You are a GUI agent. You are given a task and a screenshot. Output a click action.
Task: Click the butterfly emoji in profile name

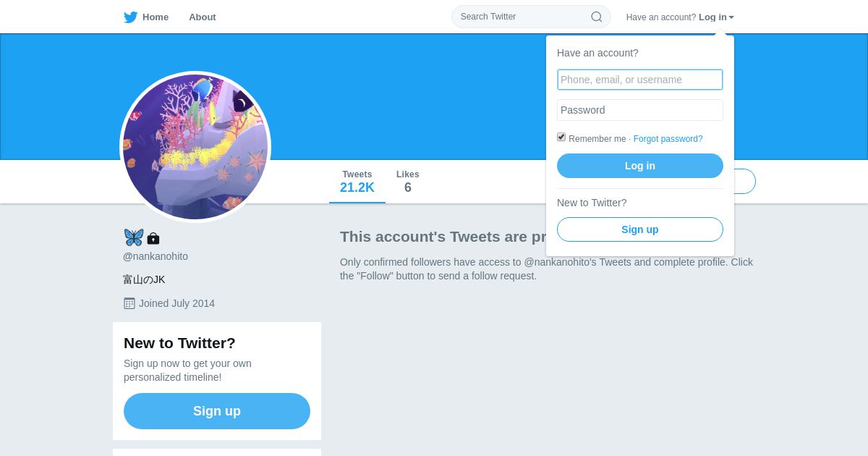(134, 237)
